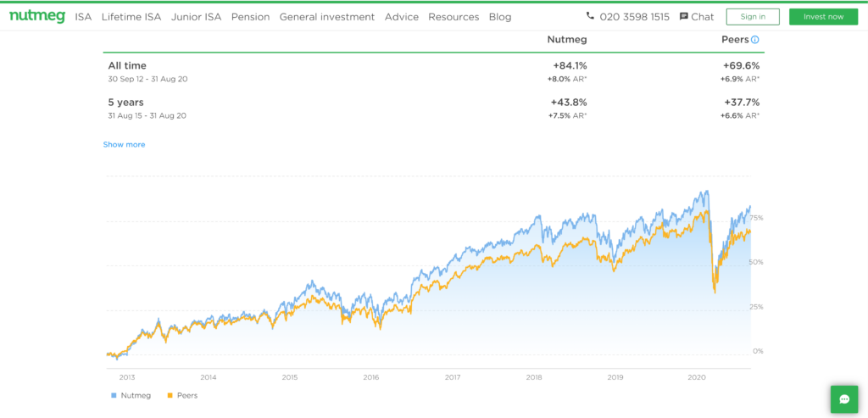Open the Chat link text in the header
This screenshot has height=418, width=868.
click(x=703, y=17)
